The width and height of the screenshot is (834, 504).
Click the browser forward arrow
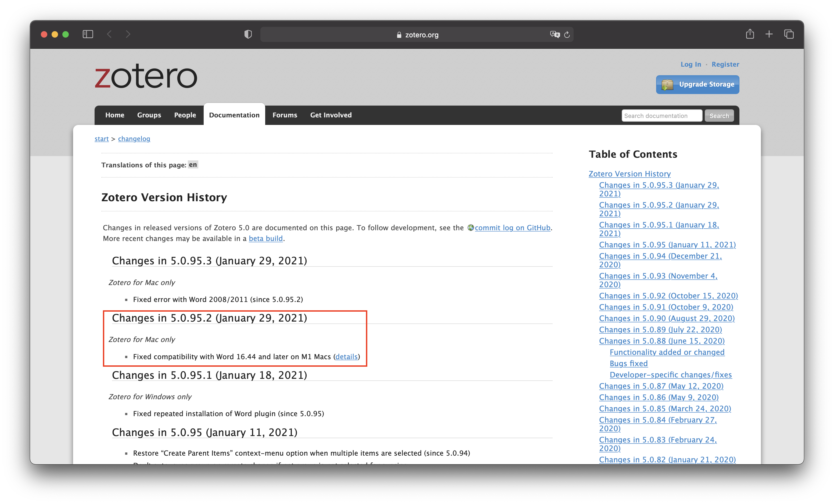(x=128, y=34)
